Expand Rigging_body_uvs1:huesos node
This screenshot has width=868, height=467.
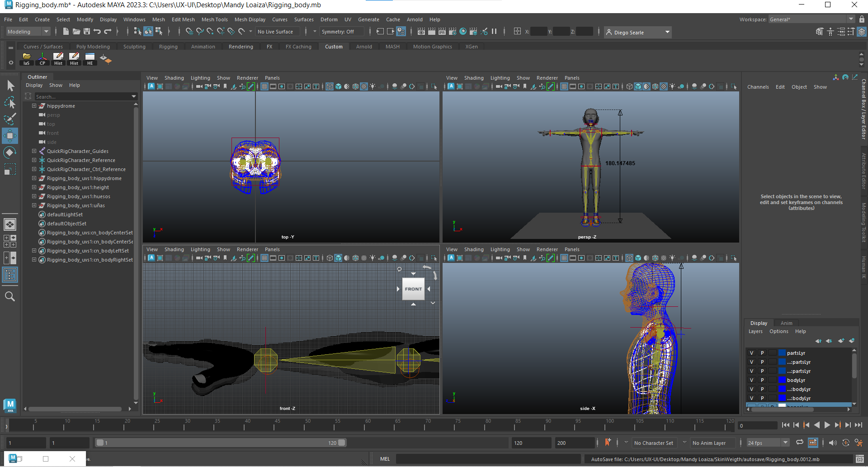click(34, 196)
